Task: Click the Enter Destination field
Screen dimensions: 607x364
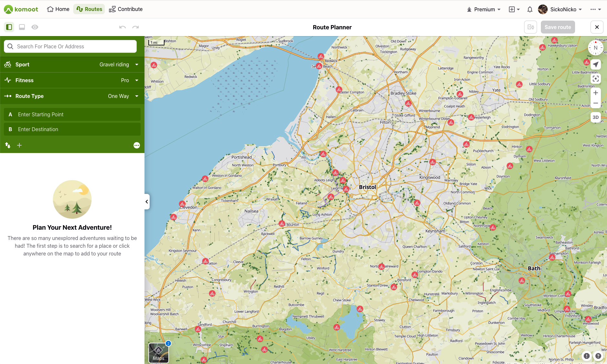Action: [x=72, y=129]
